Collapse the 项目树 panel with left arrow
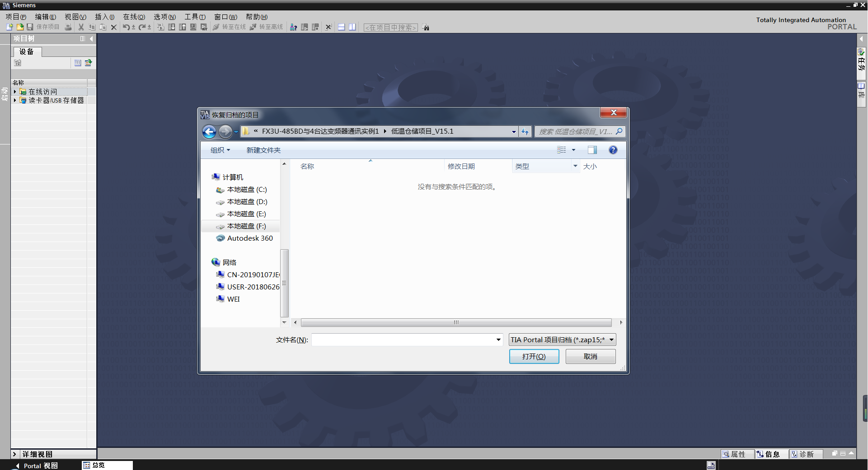 coord(92,39)
